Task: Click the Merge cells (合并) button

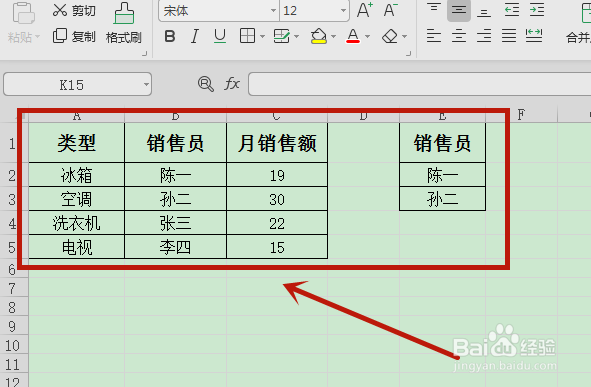Action: tap(579, 23)
